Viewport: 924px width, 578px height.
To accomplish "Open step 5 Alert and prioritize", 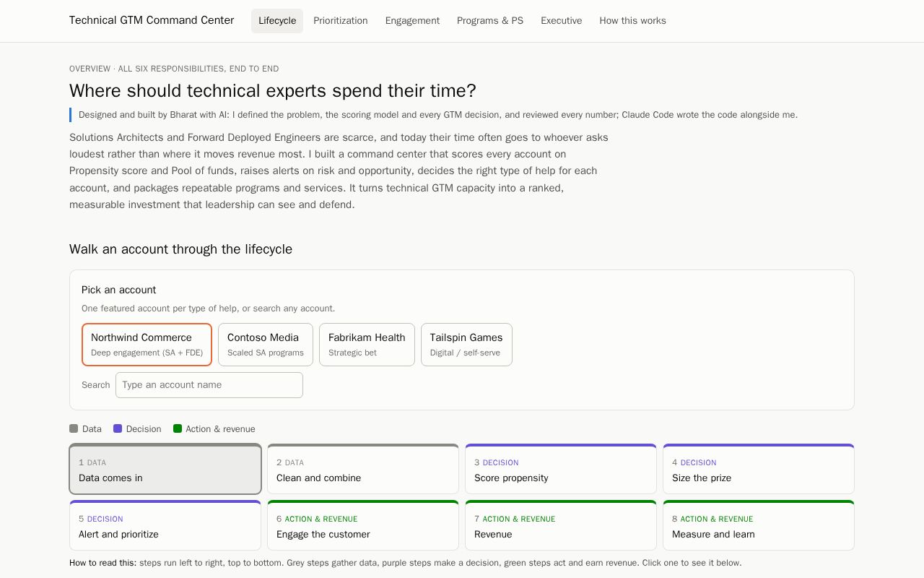I will [x=165, y=525].
